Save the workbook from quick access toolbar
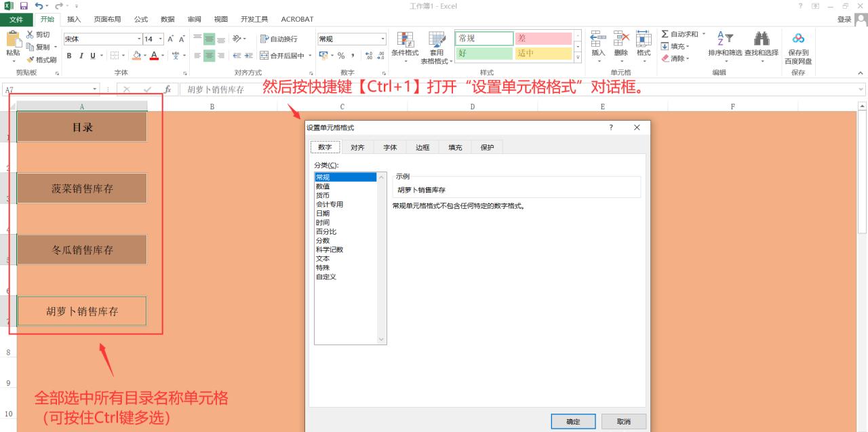868x432 pixels. click(x=24, y=6)
